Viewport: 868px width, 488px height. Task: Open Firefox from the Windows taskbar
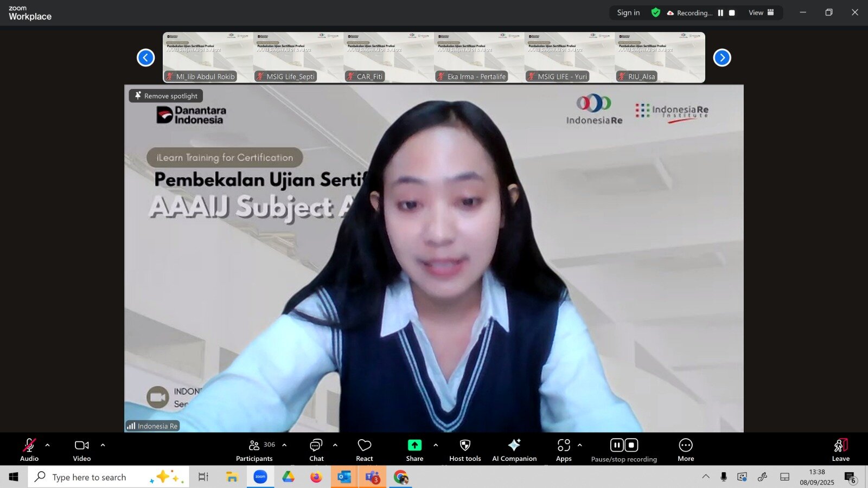click(x=316, y=477)
